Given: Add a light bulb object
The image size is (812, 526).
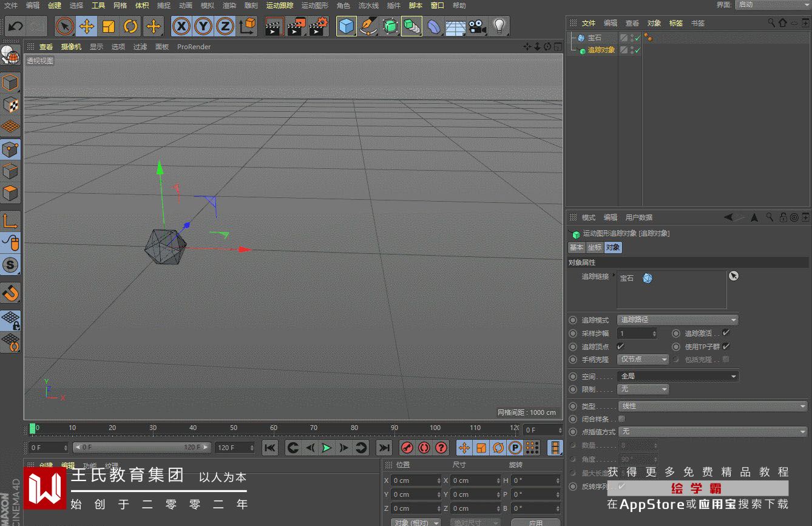Looking at the screenshot, I should point(499,26).
